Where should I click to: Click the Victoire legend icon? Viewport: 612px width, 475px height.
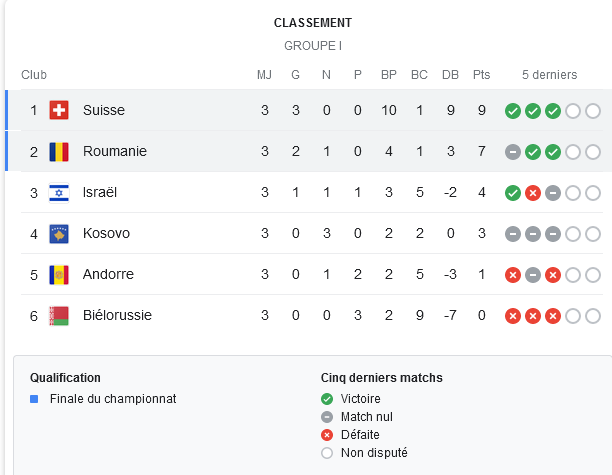pyautogui.click(x=327, y=399)
